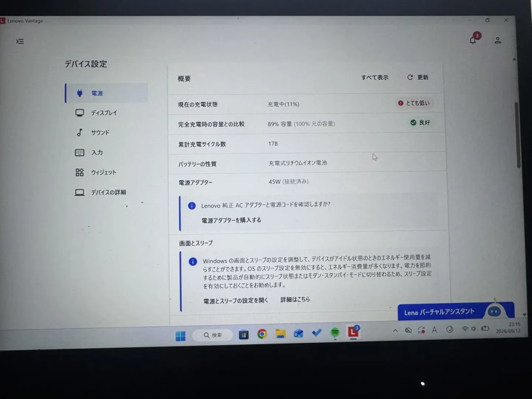
Task: Click the cloud sync-off tray icon
Action: [408, 330]
